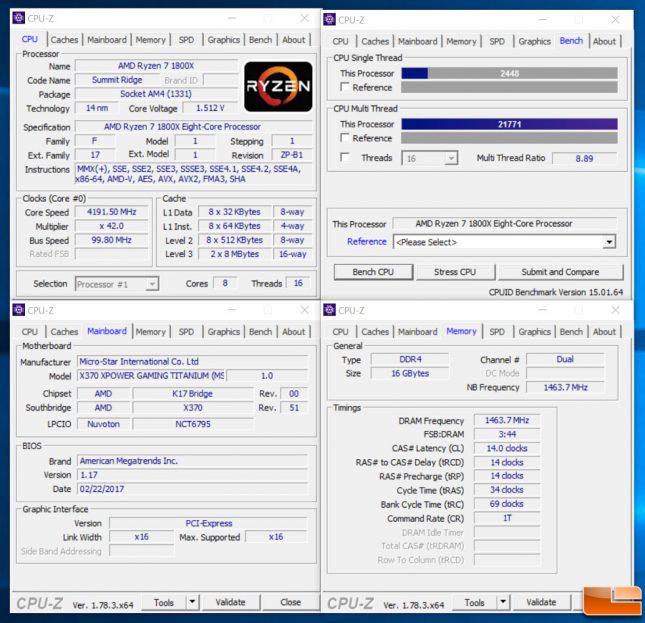This screenshot has height=623, width=645.
Task: Open the SPD tab in the Memory window
Action: coord(497,332)
